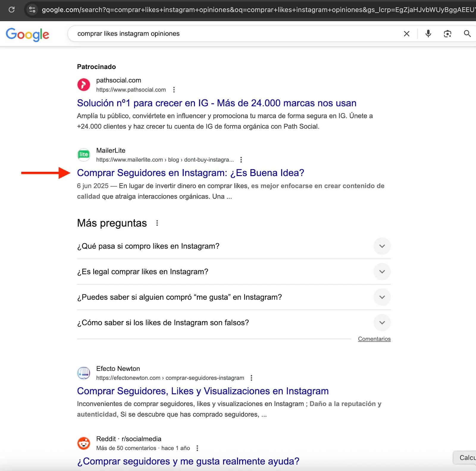Expand "¿Qué pasa si compro likes en Instagram?"

point(382,246)
